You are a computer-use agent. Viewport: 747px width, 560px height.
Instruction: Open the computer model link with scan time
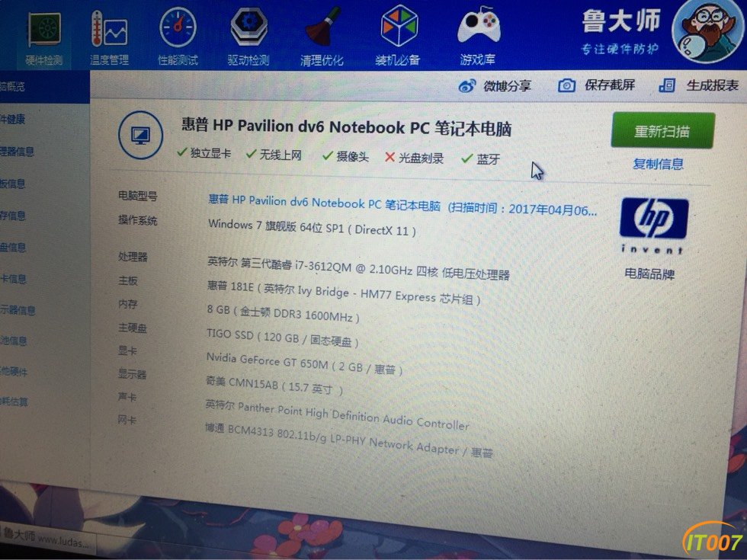click(x=402, y=205)
